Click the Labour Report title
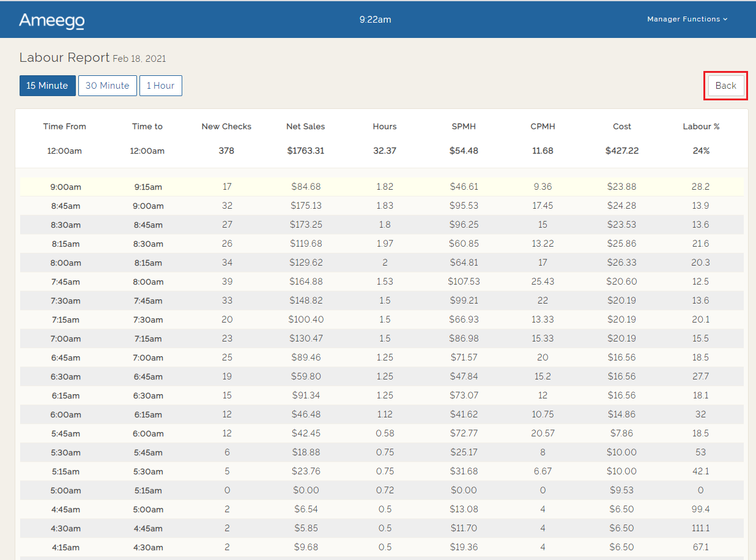This screenshot has height=560, width=756. pos(64,57)
